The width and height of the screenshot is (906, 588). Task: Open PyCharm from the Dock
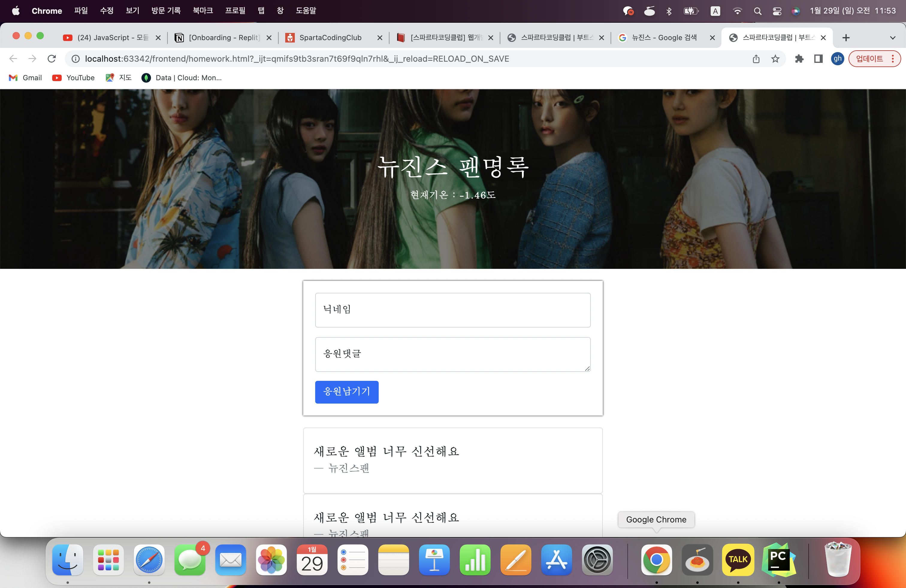[779, 560]
